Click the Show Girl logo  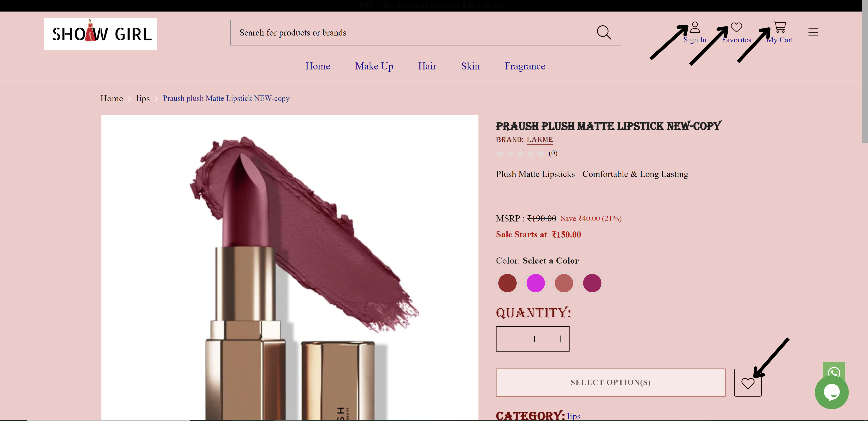point(100,34)
